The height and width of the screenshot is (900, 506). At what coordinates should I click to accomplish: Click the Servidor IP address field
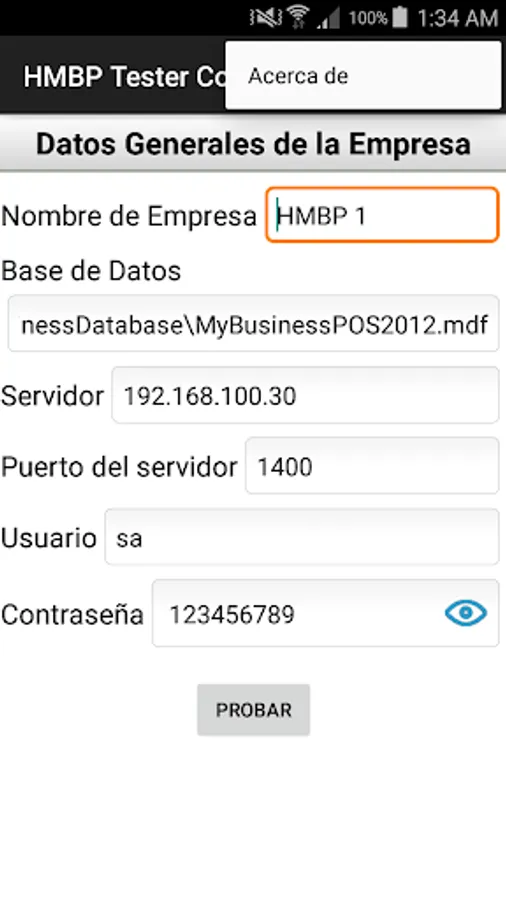tap(305, 395)
